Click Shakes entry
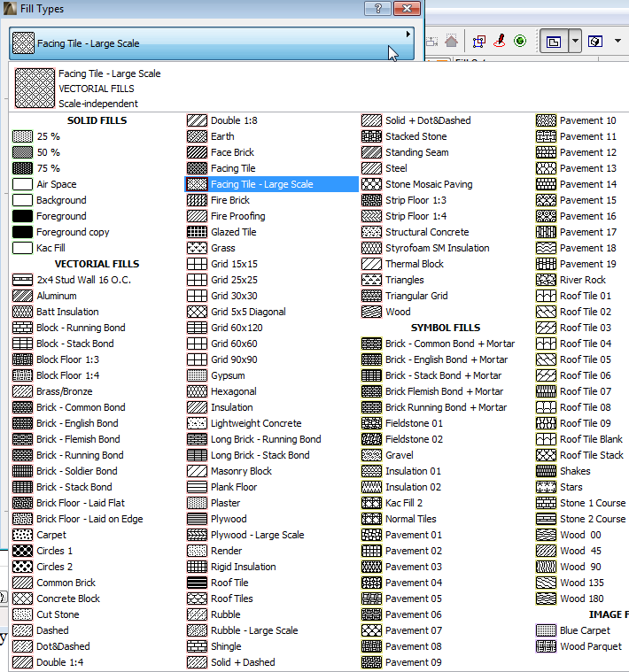Viewport: 629px width, 672px height. coord(575,471)
